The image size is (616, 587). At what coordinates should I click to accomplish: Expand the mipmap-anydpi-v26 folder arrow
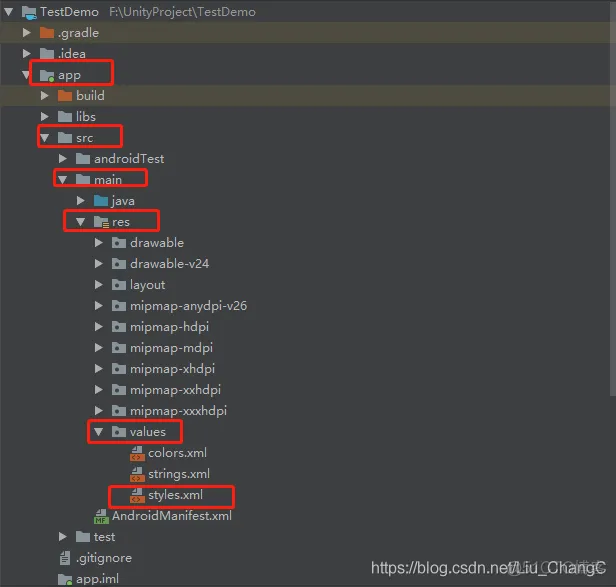[x=99, y=305]
